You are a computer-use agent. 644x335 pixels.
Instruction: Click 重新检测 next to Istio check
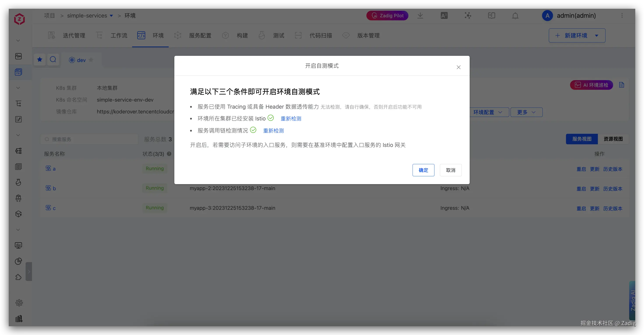click(x=291, y=119)
